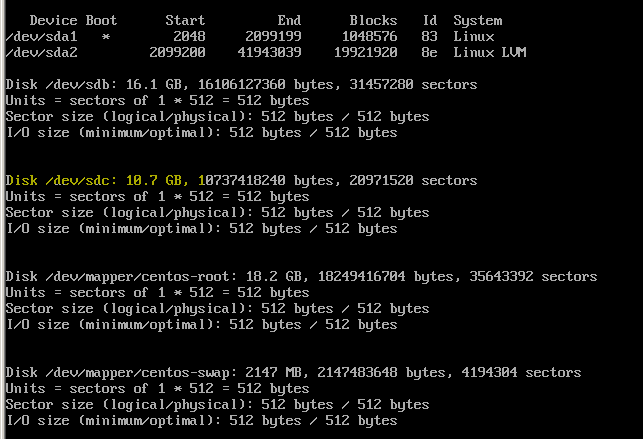Click the "Device Boot" column header
Screen dimensions: 643x439
(x=73, y=20)
